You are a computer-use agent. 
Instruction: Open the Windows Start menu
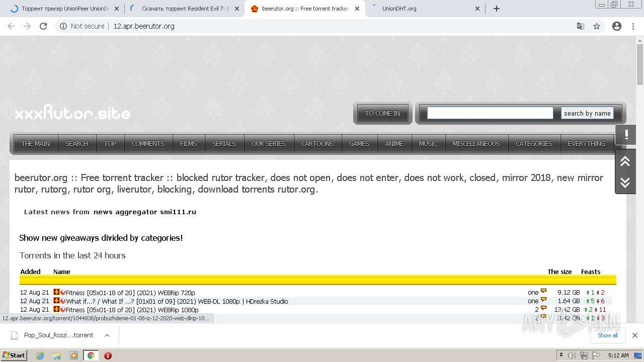pos(14,355)
